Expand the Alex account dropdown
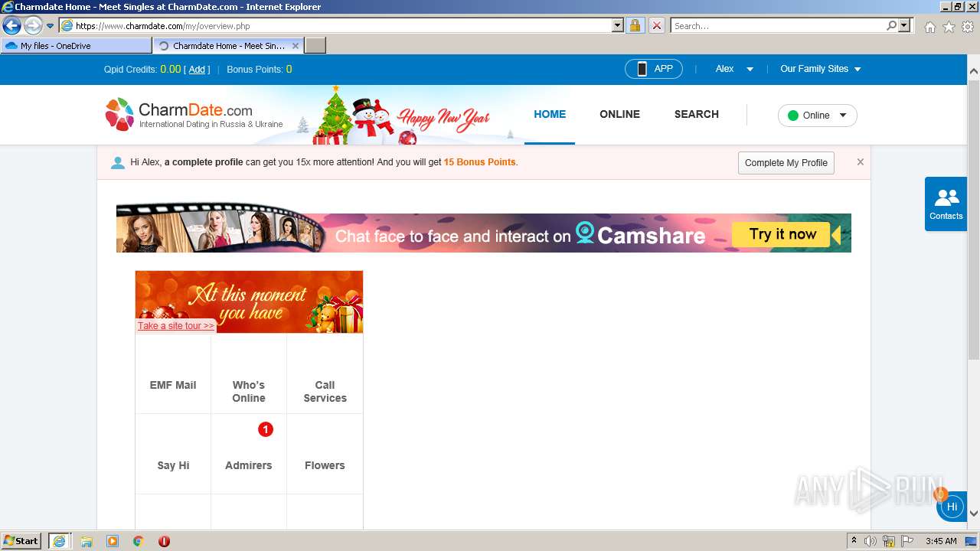This screenshot has height=551, width=980. (733, 69)
